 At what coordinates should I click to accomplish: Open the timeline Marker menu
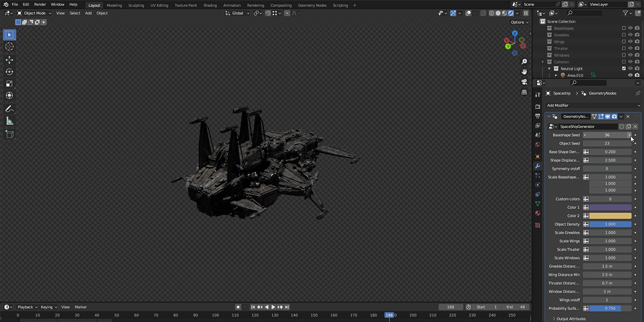pos(80,307)
